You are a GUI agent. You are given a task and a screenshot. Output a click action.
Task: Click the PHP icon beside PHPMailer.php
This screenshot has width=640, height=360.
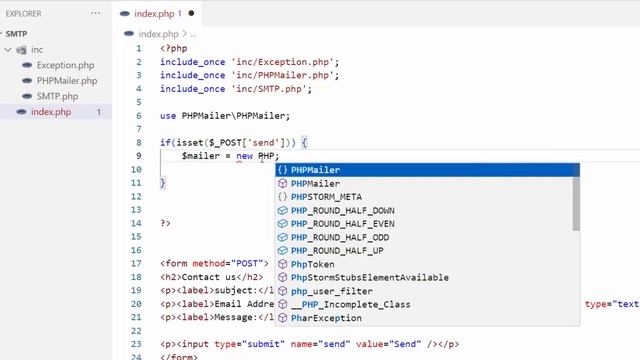27,81
